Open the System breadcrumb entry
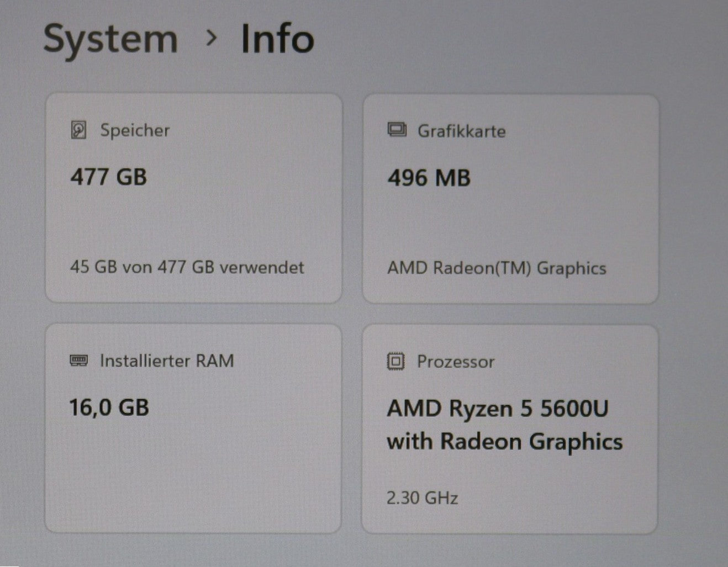The height and width of the screenshot is (567, 728). point(109,39)
